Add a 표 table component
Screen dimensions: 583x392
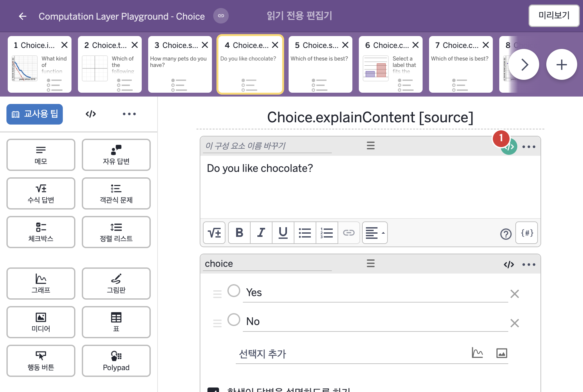[x=116, y=322]
